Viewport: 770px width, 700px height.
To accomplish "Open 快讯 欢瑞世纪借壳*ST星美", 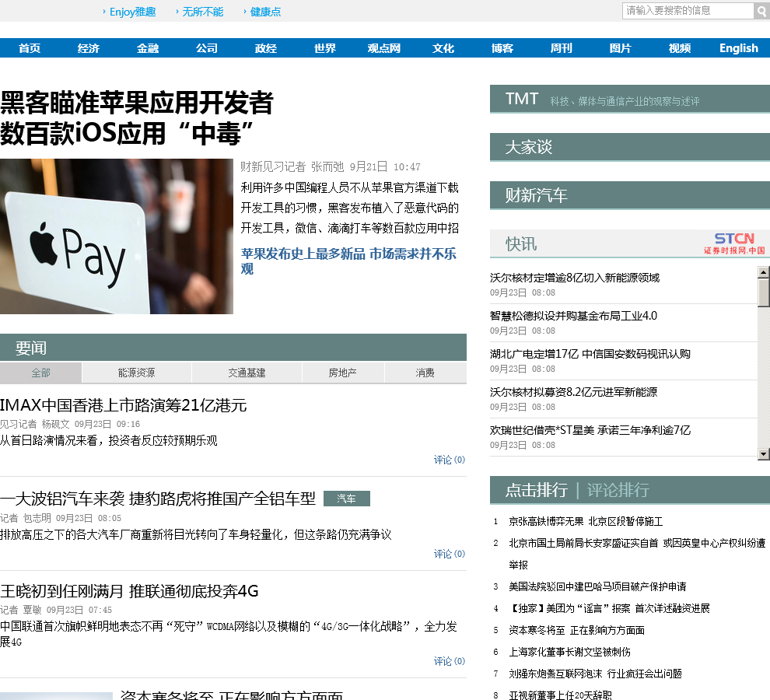I will [x=590, y=430].
